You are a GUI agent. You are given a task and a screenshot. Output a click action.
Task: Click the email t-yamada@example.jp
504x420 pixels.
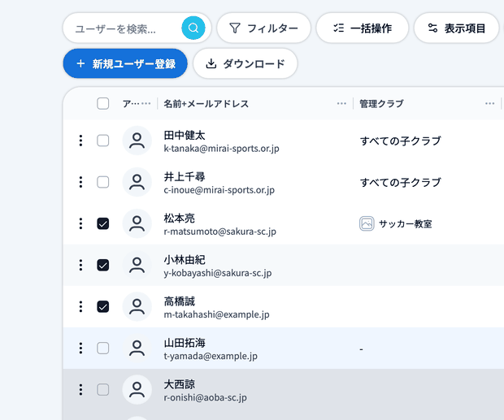[211, 356]
